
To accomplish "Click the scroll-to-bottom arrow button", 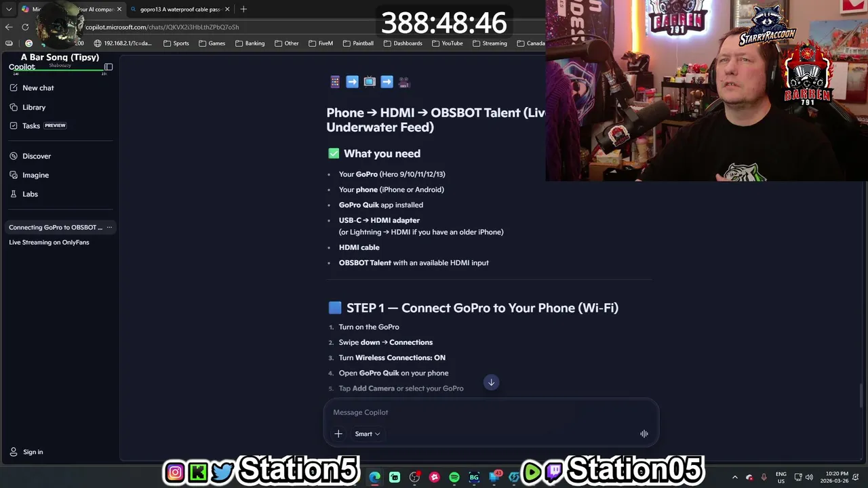I will click(492, 382).
